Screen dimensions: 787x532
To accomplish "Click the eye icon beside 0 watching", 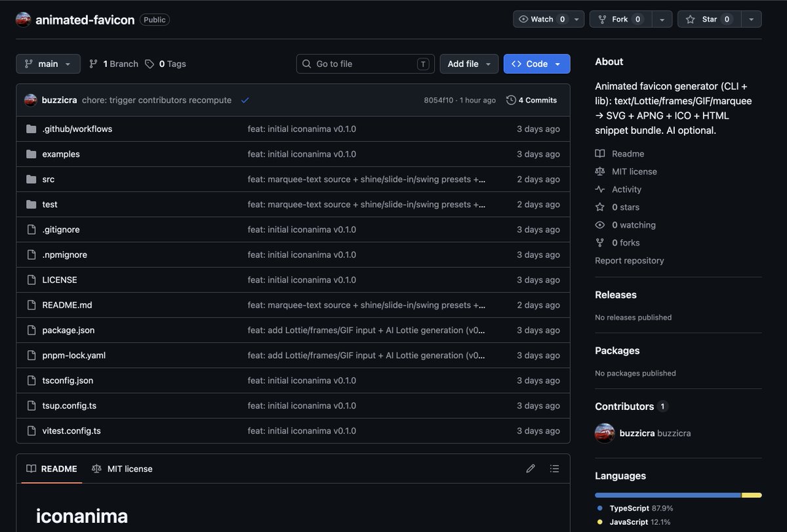I will click(600, 224).
